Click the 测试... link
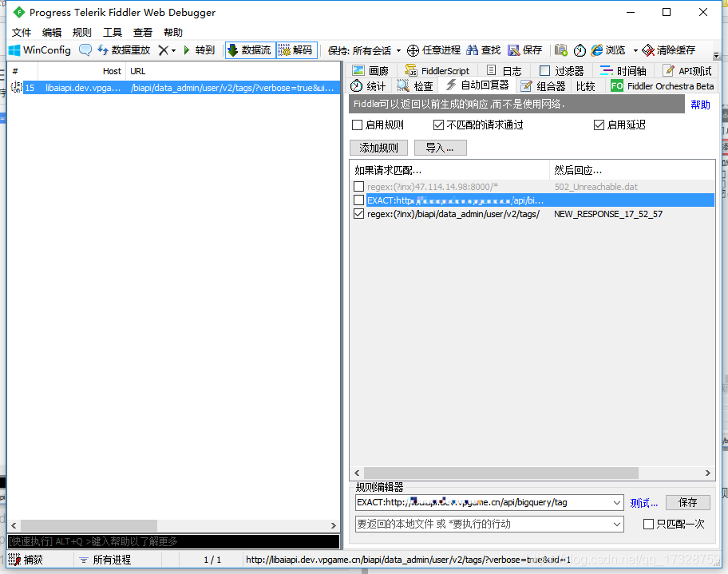This screenshot has height=574, width=728. pyautogui.click(x=643, y=503)
